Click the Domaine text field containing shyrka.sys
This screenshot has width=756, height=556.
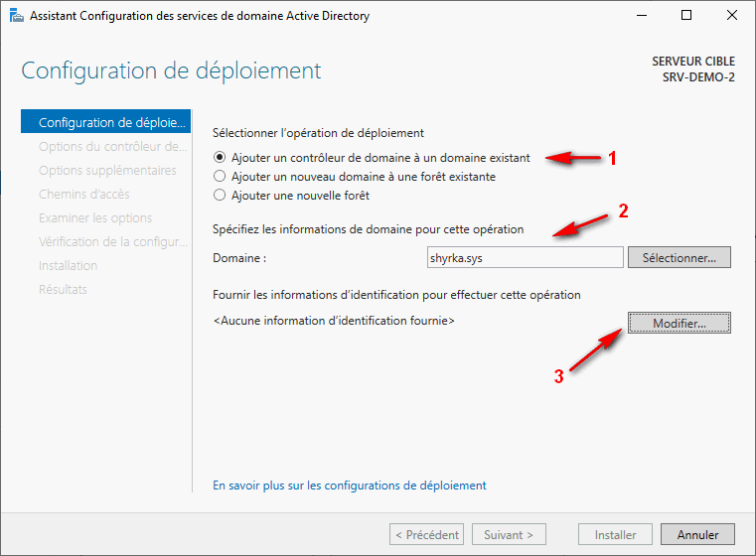(524, 258)
